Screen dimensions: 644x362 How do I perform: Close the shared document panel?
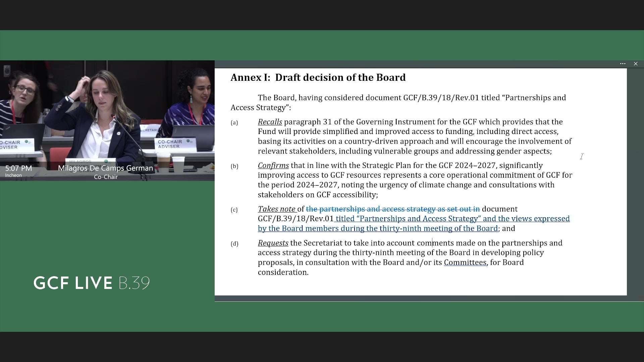coord(636,64)
